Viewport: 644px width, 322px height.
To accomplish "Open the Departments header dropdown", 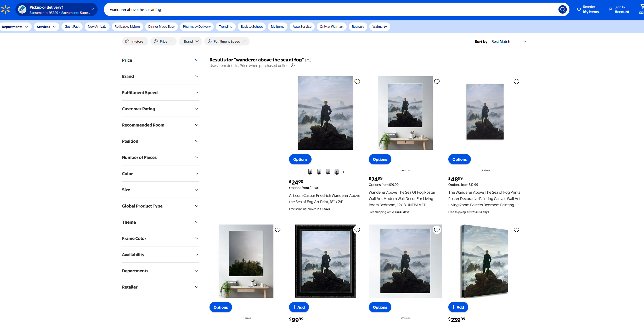I will pyautogui.click(x=15, y=27).
